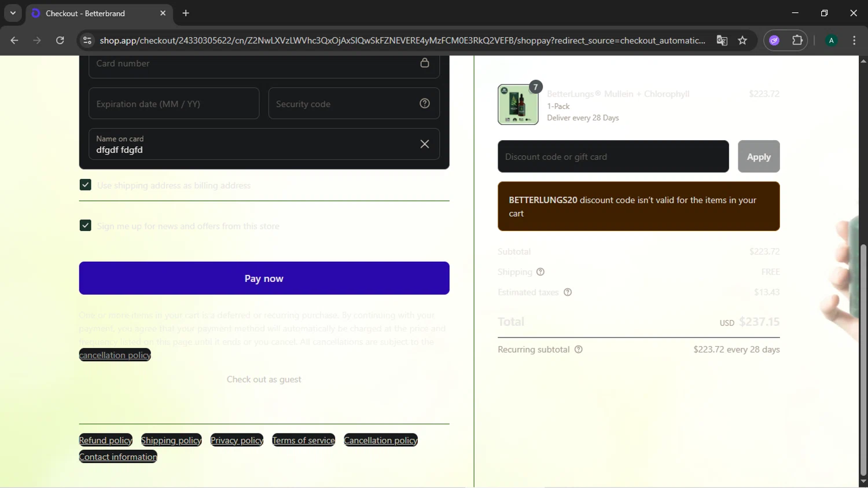Viewport: 868px width, 488px height.
Task: Open the Refund policy link
Action: [106, 441]
